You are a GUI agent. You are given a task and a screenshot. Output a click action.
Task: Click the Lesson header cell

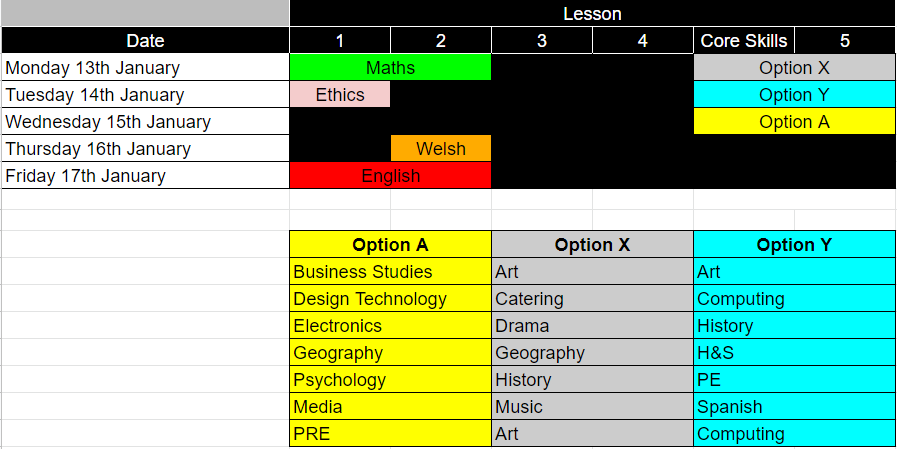point(592,13)
